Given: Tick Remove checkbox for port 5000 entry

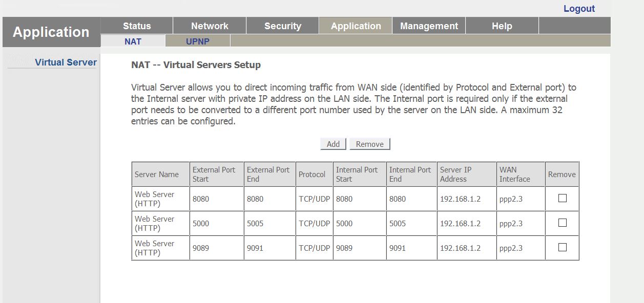Looking at the screenshot, I should 562,223.
